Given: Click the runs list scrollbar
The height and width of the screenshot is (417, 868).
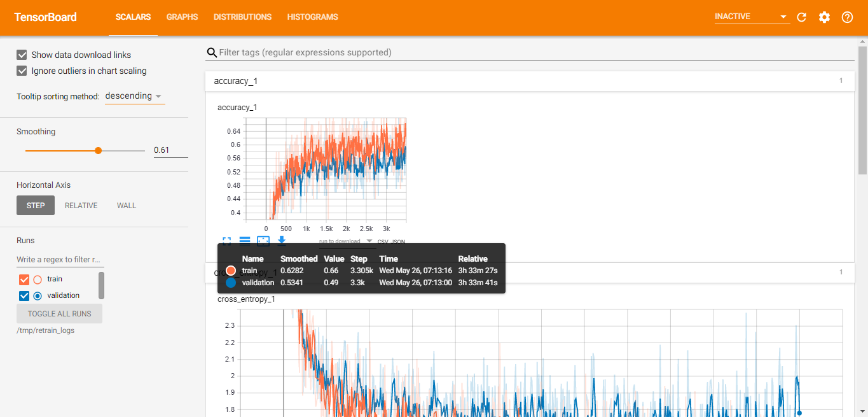Looking at the screenshot, I should point(101,286).
